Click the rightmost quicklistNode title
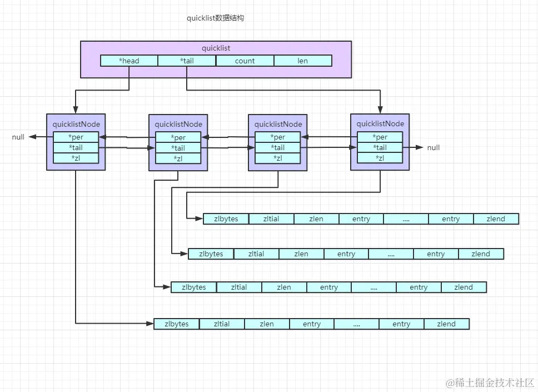 click(380, 123)
